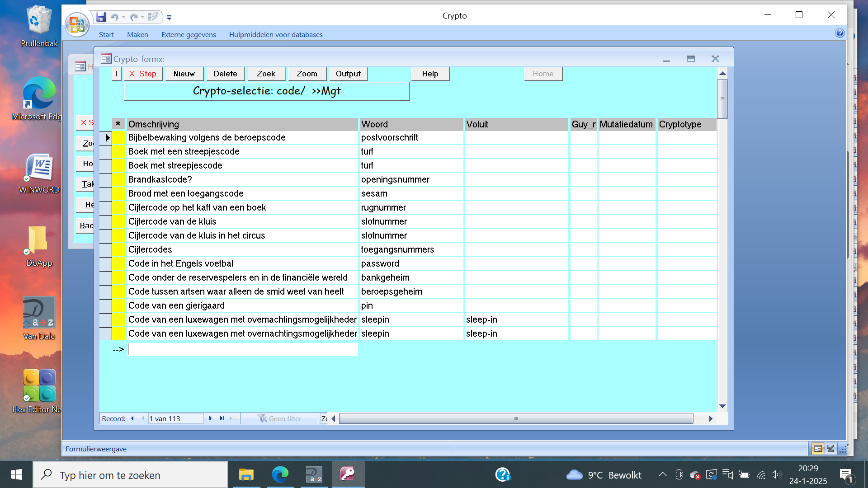
Task: Click the Output button
Action: click(348, 74)
